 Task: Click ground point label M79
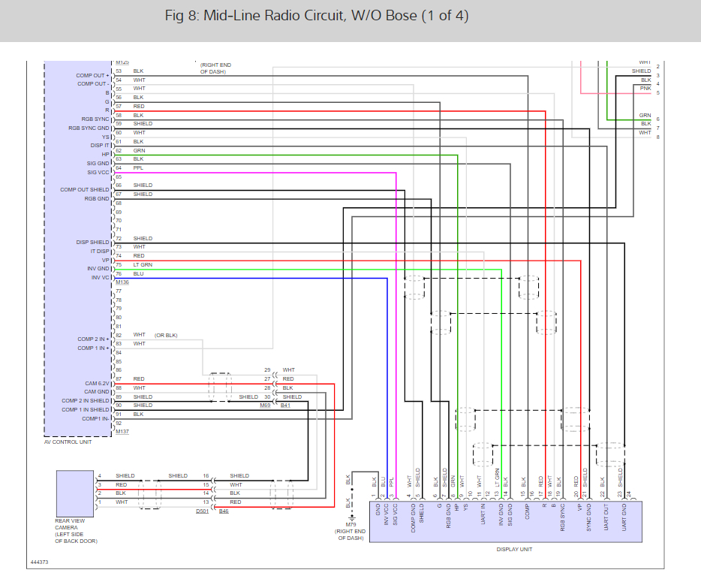pyautogui.click(x=350, y=524)
